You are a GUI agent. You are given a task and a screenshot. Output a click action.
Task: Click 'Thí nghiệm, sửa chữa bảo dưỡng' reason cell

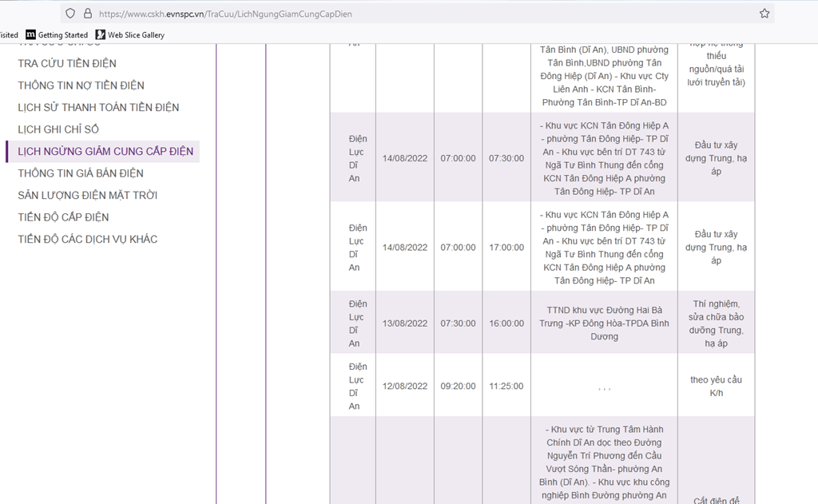pos(717,323)
